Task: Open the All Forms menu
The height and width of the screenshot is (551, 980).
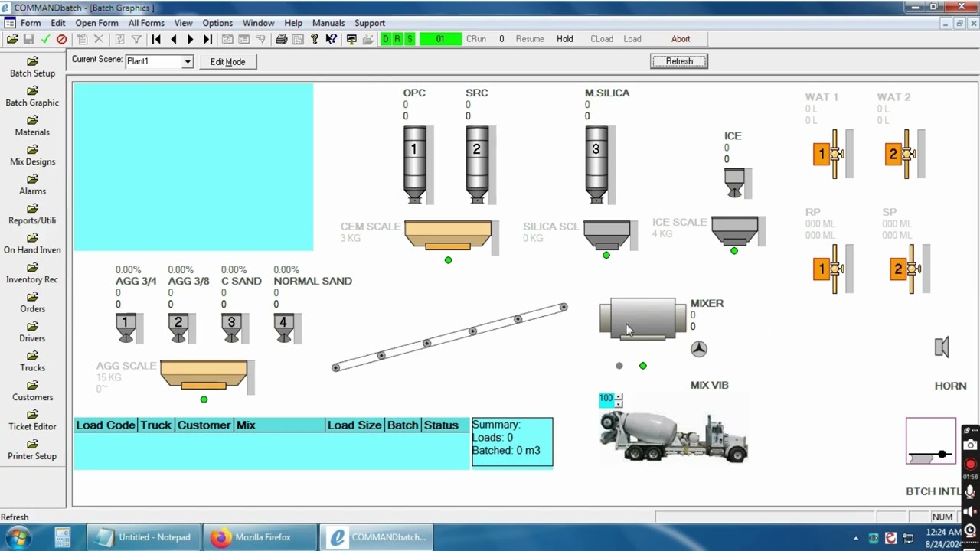Action: [146, 23]
